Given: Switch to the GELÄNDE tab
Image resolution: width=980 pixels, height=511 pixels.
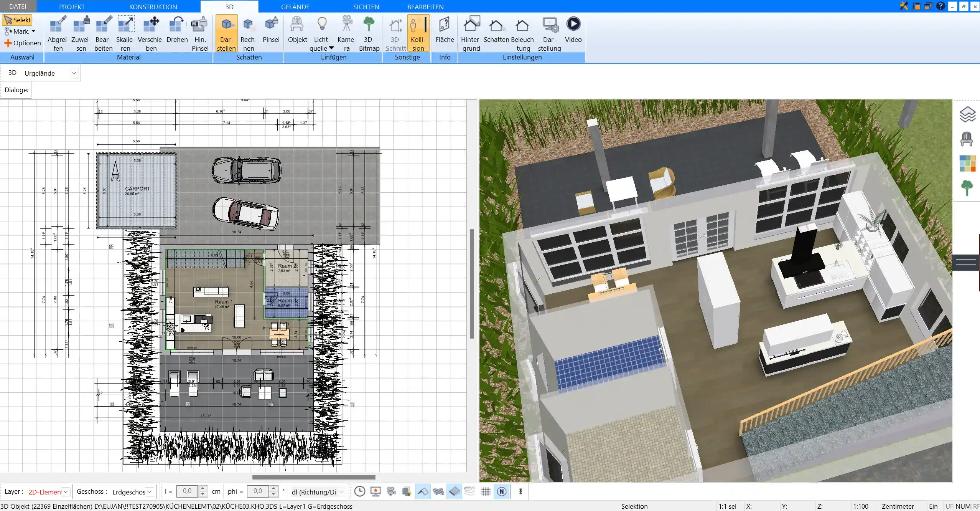Looking at the screenshot, I should [295, 7].
